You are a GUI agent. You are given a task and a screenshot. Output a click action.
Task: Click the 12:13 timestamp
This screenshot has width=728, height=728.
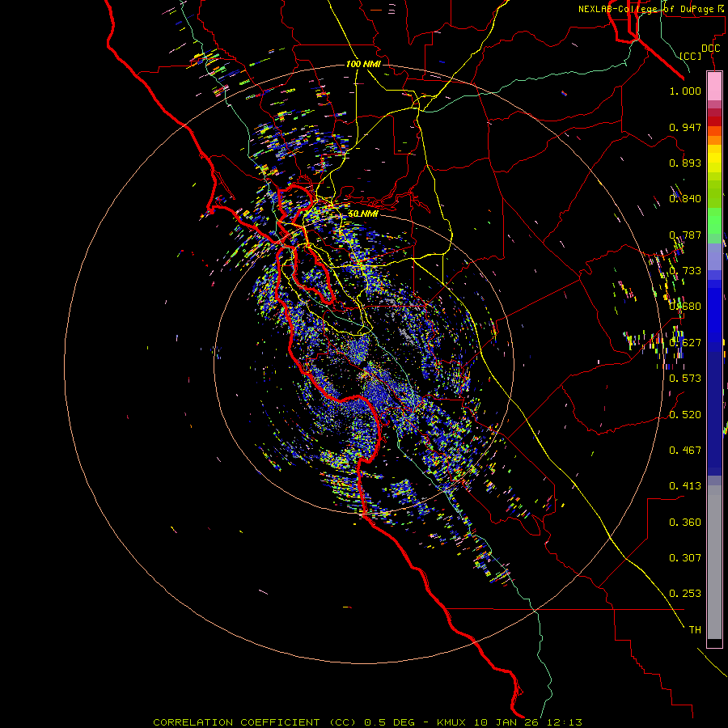(x=566, y=722)
